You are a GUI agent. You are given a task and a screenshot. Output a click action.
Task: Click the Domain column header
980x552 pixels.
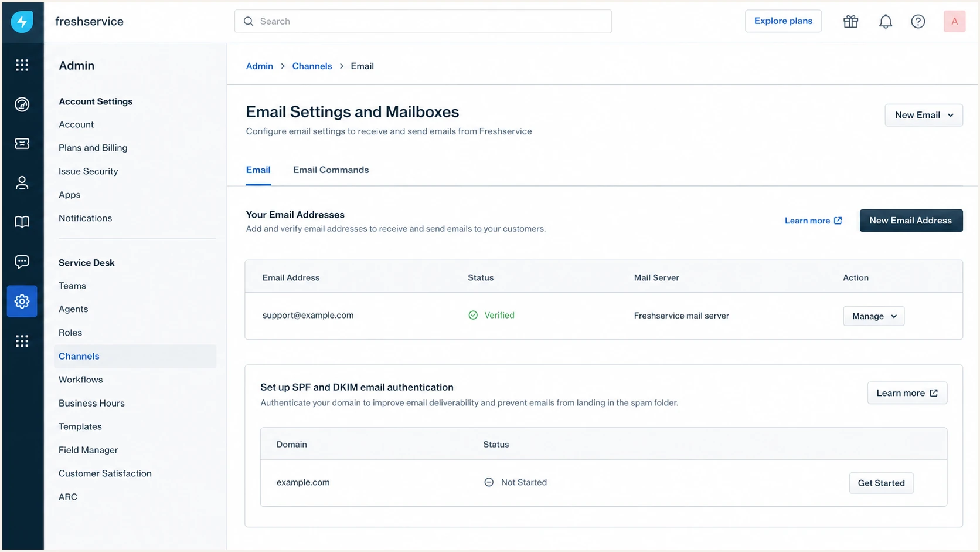291,445
